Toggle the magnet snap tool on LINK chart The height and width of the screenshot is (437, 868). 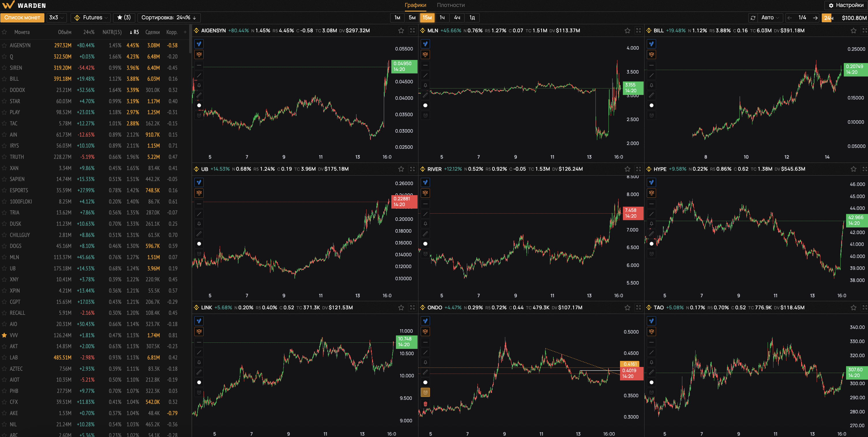pos(199,393)
